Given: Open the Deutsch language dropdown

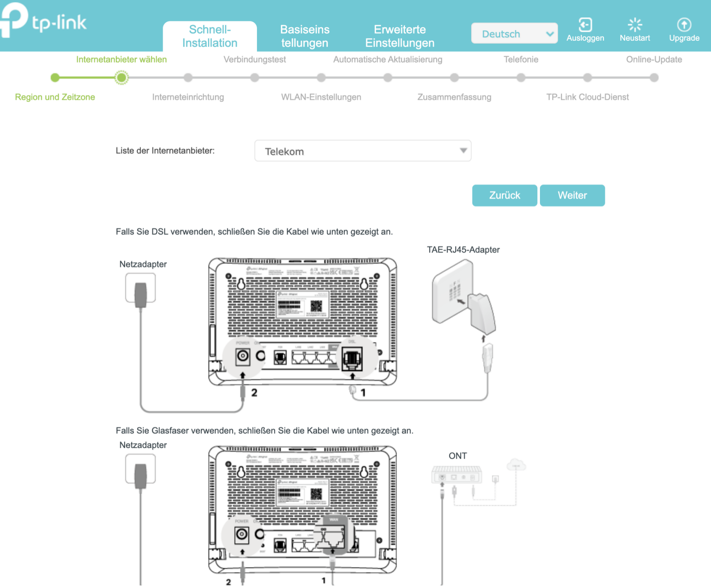Looking at the screenshot, I should coord(514,34).
